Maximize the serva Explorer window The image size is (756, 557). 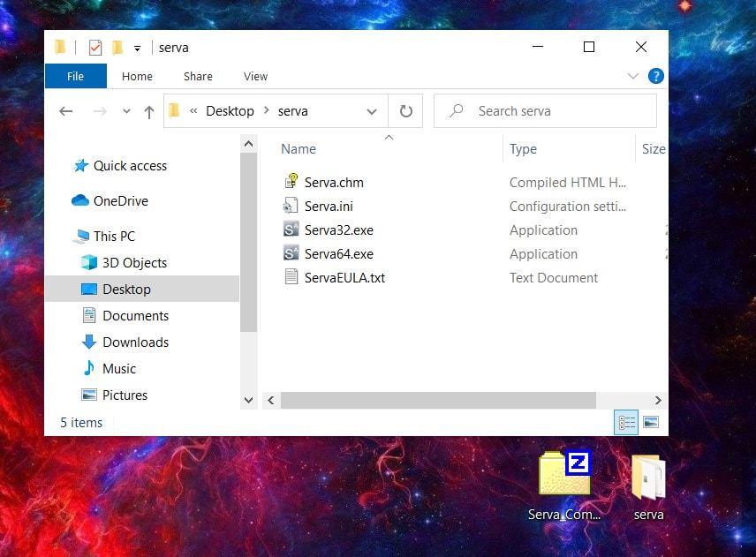point(589,47)
